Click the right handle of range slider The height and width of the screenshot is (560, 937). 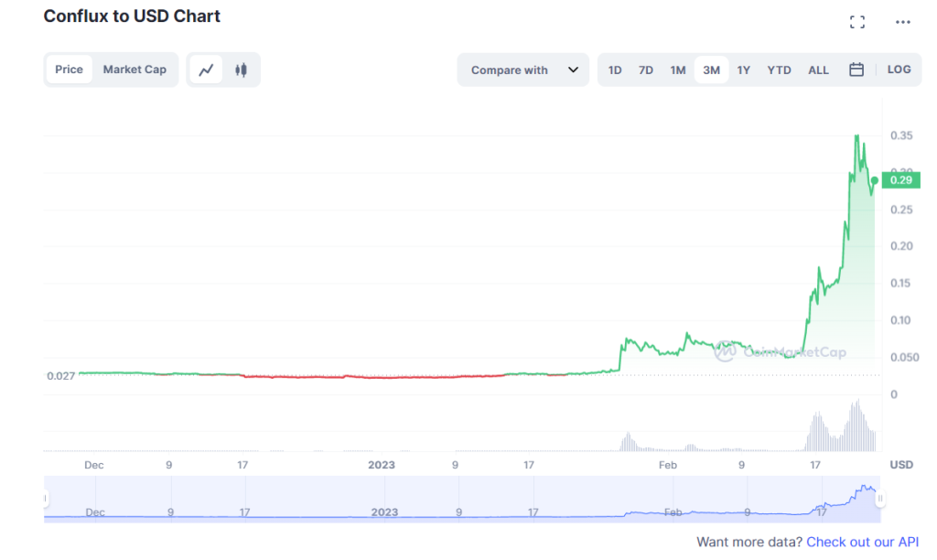click(x=879, y=498)
